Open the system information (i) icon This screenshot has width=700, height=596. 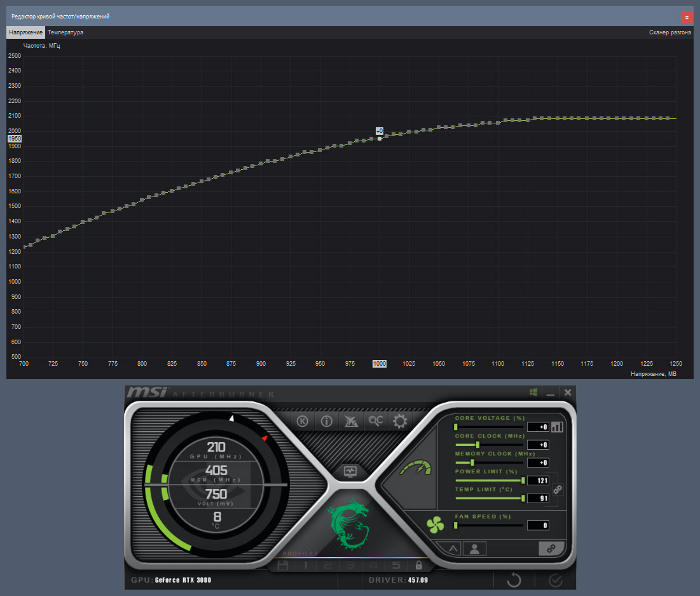327,421
